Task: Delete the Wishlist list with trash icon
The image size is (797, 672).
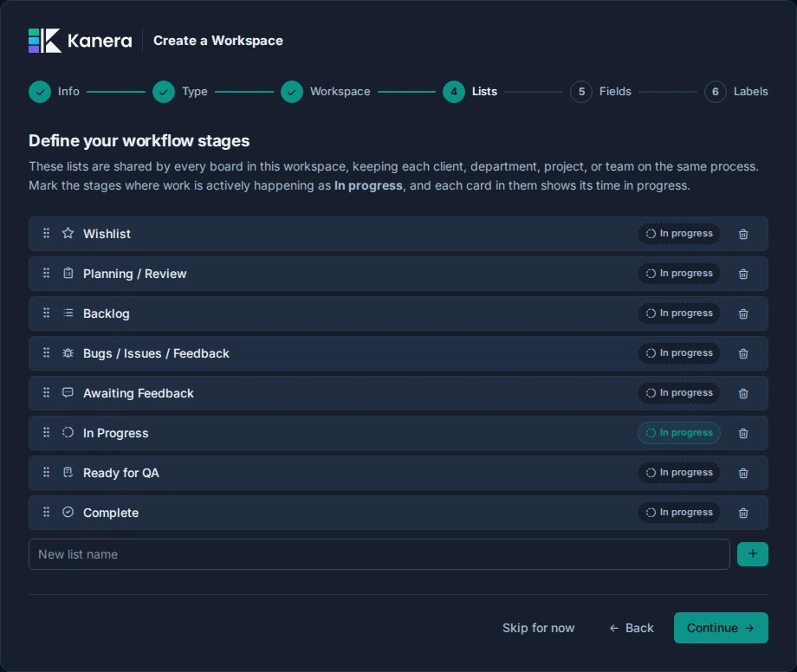Action: [743, 234]
